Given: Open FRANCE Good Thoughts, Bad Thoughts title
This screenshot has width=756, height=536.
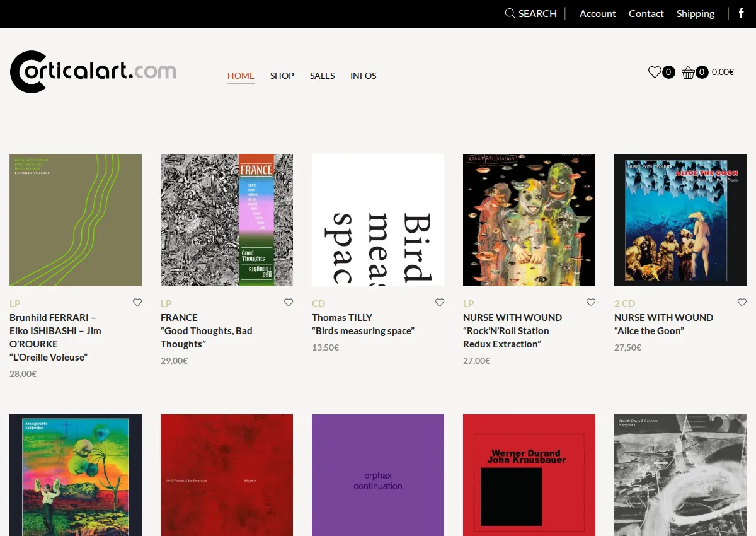Looking at the screenshot, I should click(207, 330).
